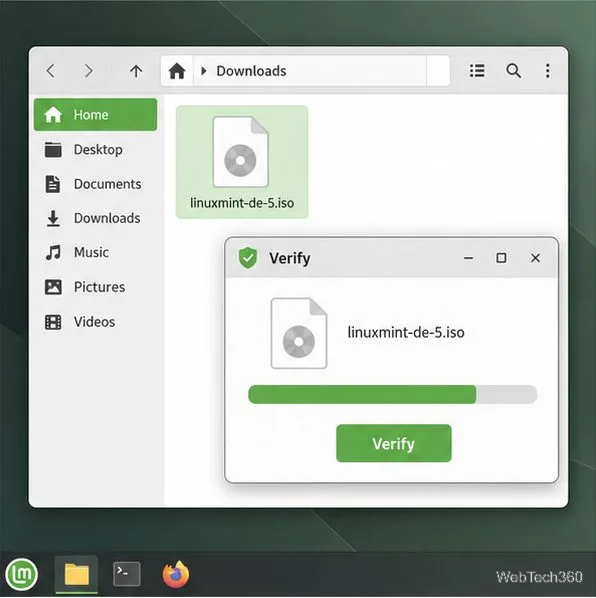
Task: Click the home icon in the path bar
Action: click(x=177, y=71)
